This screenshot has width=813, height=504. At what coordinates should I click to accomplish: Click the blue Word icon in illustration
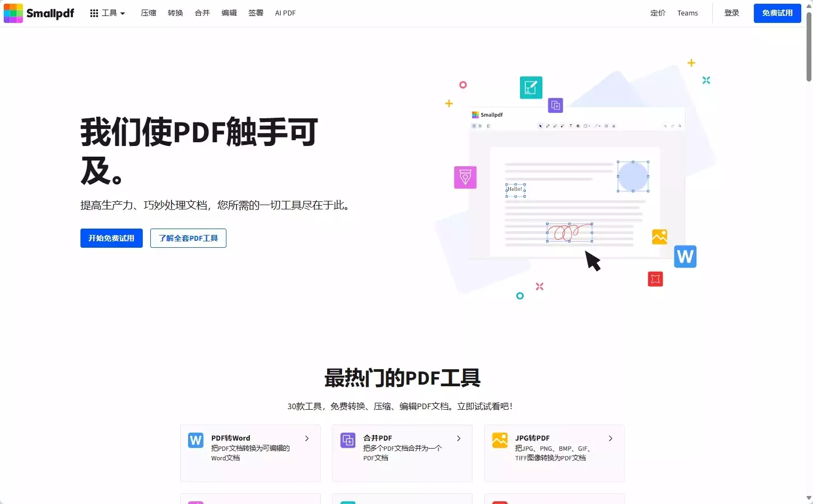pos(685,257)
